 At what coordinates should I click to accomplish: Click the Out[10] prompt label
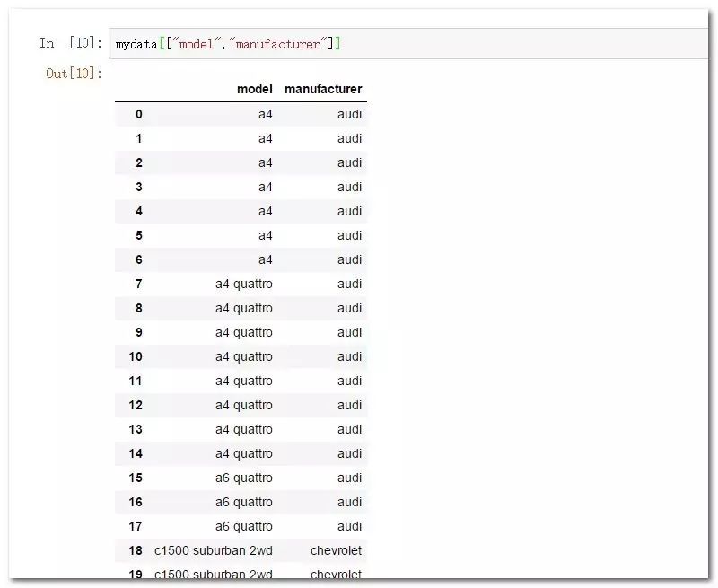[x=74, y=74]
